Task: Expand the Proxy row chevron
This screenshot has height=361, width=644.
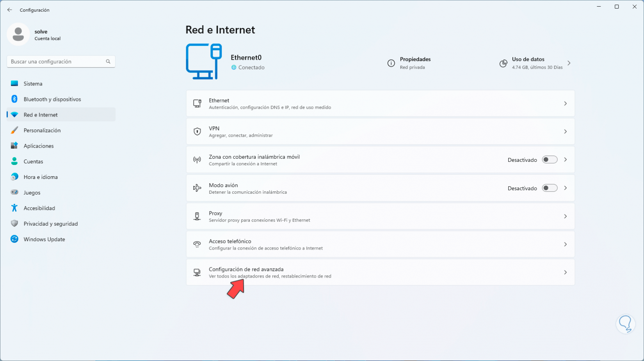Action: [565, 216]
